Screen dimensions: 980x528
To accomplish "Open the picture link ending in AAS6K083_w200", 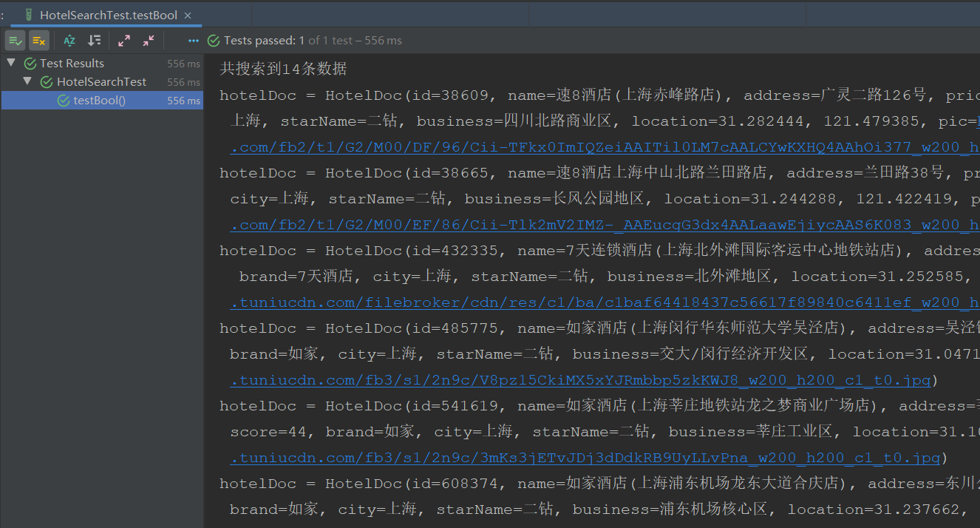I will coord(605,225).
